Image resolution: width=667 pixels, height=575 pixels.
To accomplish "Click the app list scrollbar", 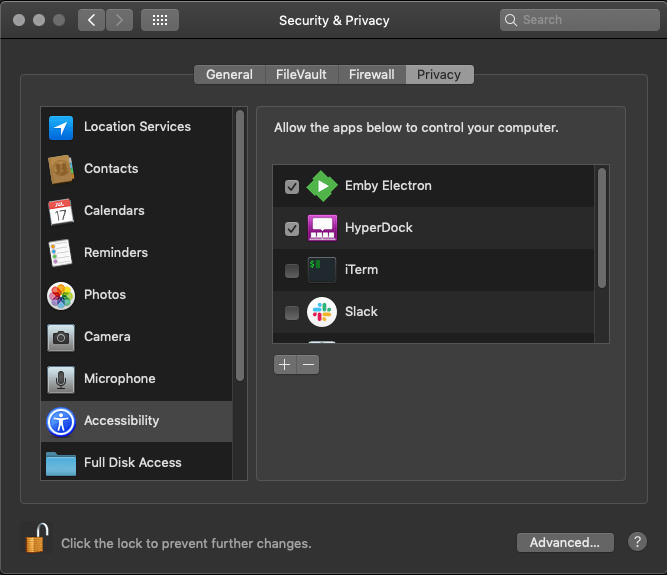I will [x=601, y=228].
